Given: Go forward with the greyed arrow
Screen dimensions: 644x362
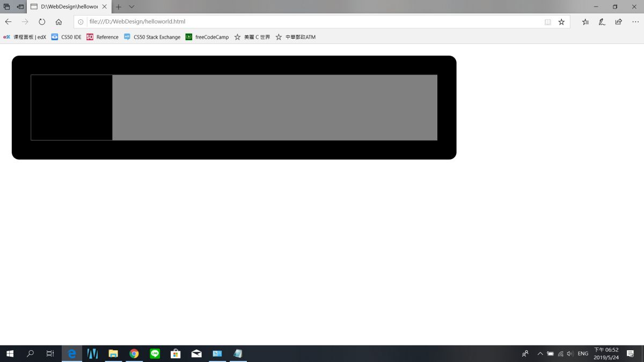Looking at the screenshot, I should pyautogui.click(x=25, y=22).
